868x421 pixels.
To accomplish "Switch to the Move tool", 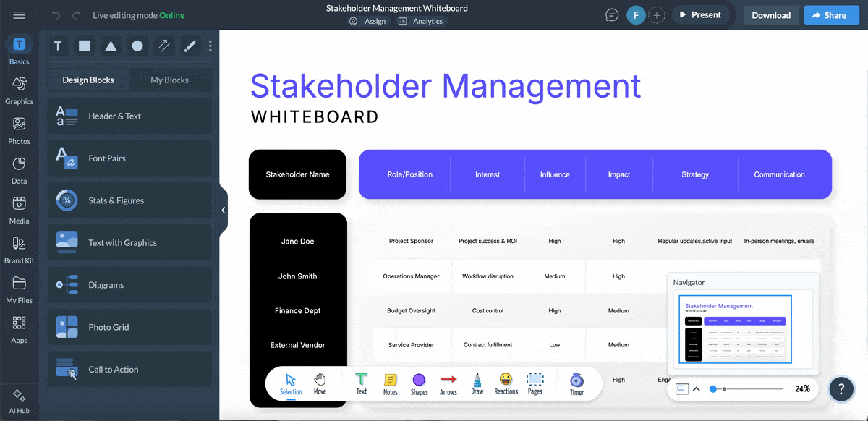I will (319, 383).
